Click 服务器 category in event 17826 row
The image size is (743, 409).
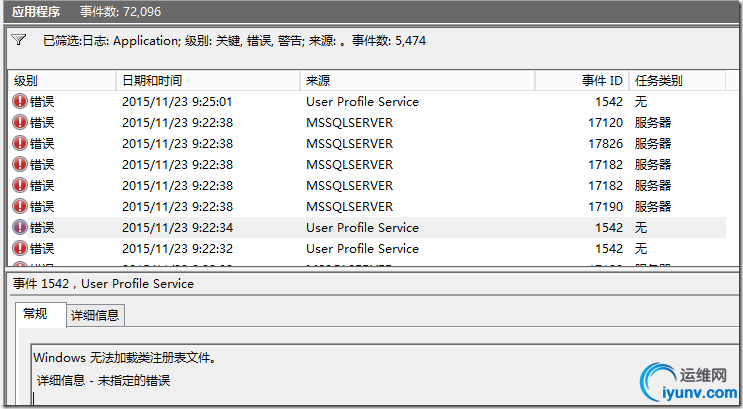pos(652,143)
